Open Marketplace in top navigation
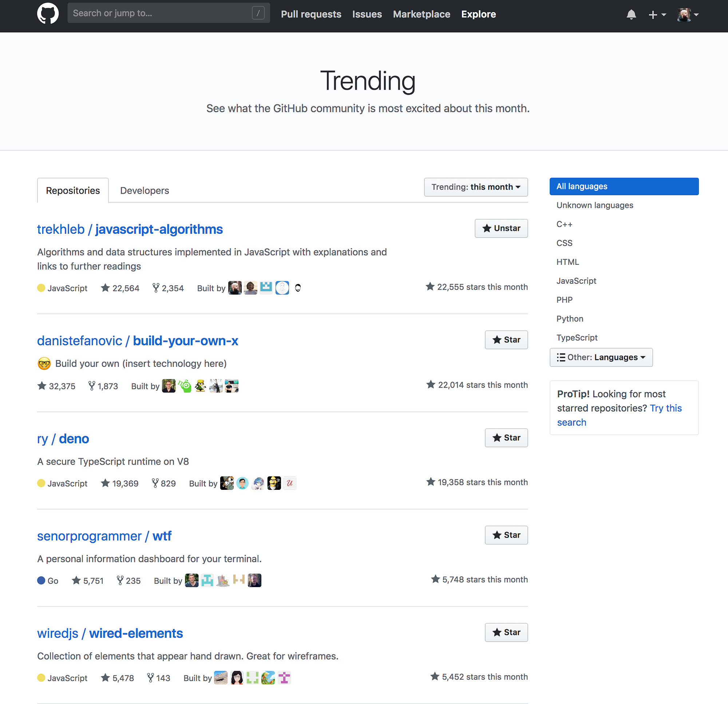Viewport: 728px width, 704px height. click(422, 14)
